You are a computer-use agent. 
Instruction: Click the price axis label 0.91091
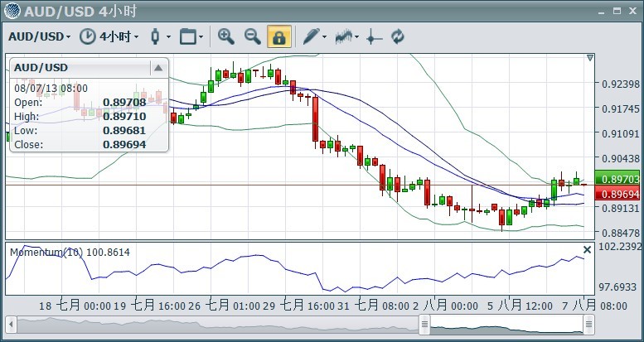point(621,134)
